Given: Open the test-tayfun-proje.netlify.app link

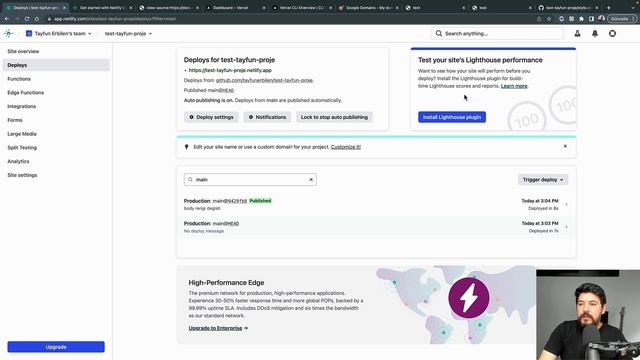Looking at the screenshot, I should click(230, 70).
